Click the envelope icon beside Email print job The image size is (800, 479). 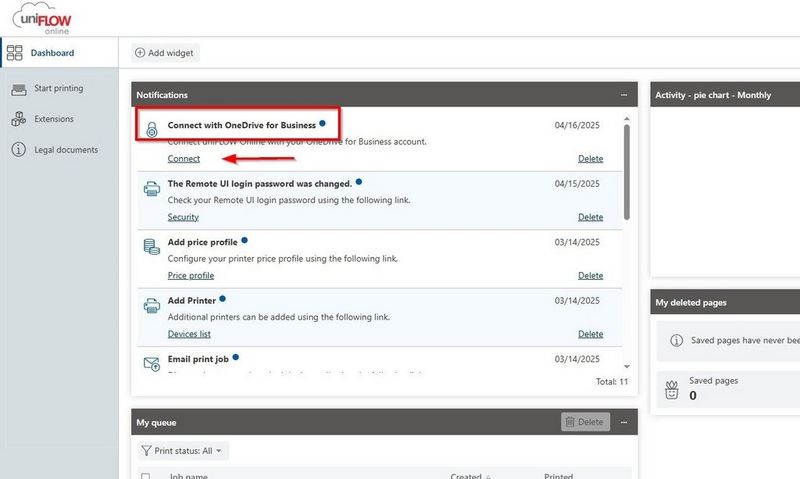click(152, 363)
